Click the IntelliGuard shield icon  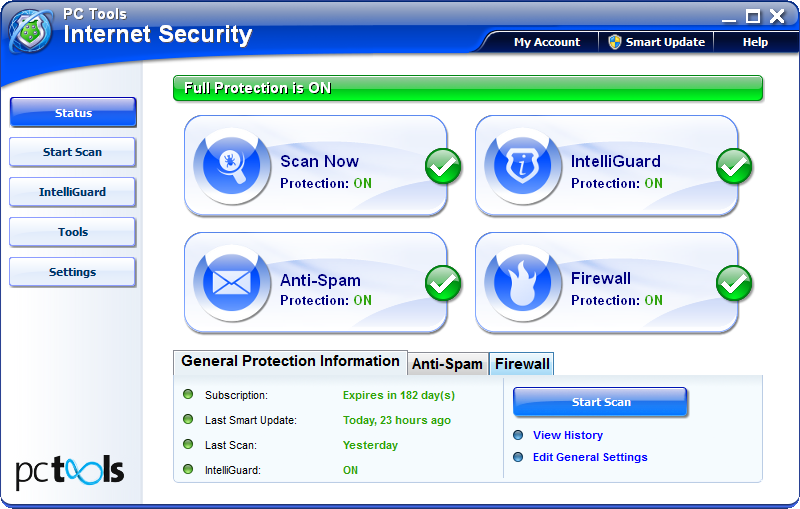522,165
